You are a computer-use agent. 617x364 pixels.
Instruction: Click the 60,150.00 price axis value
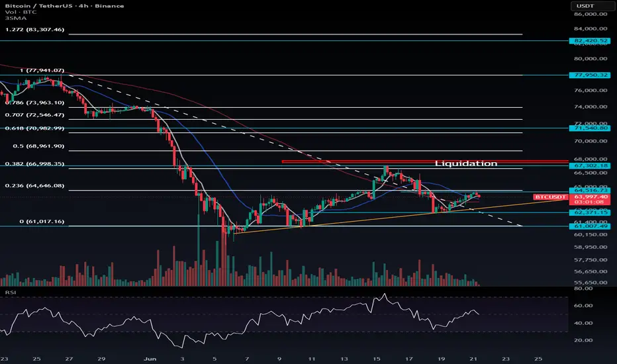click(x=591, y=234)
